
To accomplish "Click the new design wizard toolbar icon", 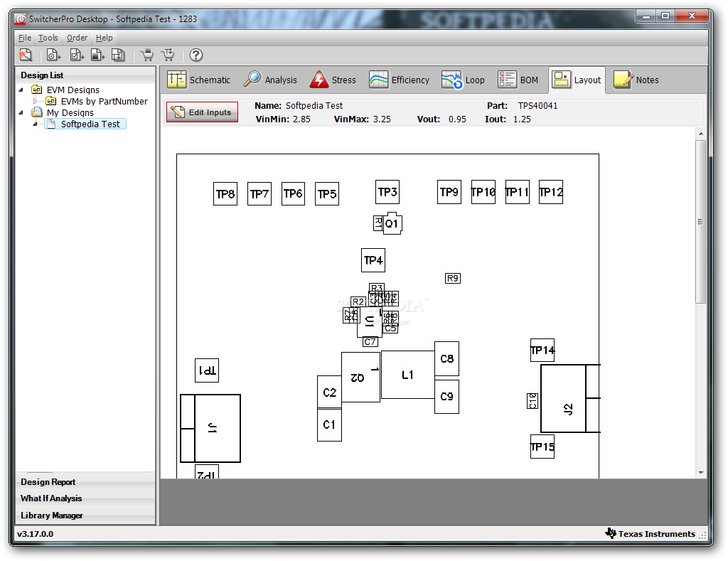I will point(26,55).
